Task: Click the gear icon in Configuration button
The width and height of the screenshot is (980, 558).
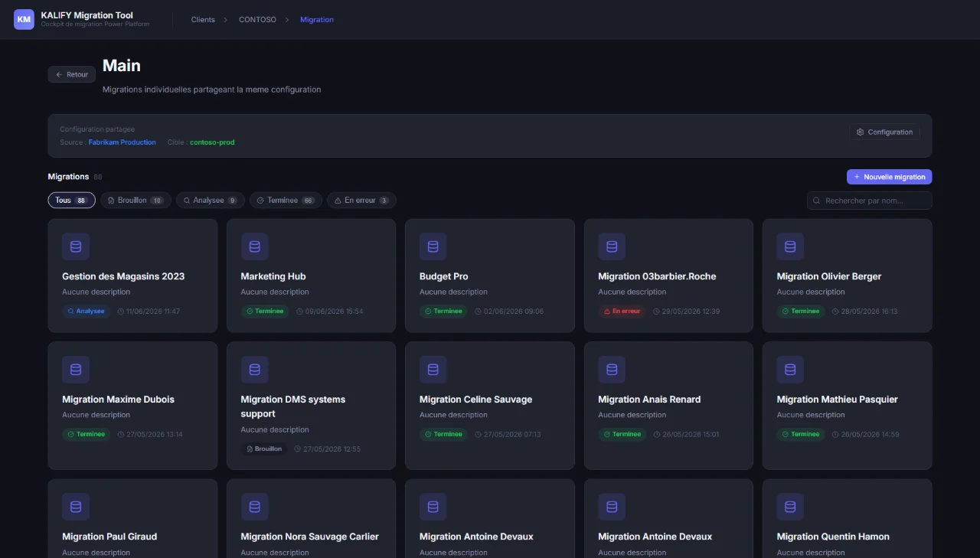Action: (x=860, y=132)
